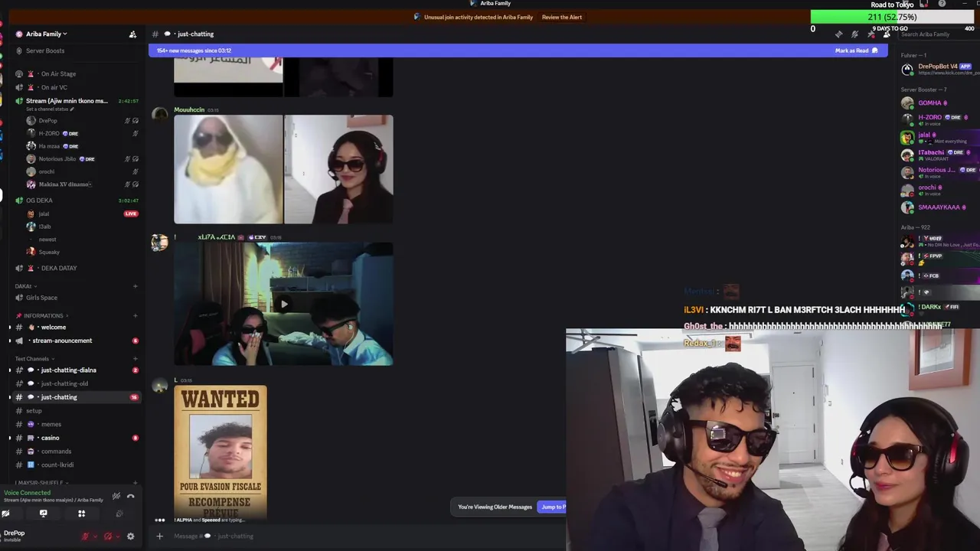This screenshot has width=980, height=551.
Task: Open audio output options arrow
Action: [117, 536]
